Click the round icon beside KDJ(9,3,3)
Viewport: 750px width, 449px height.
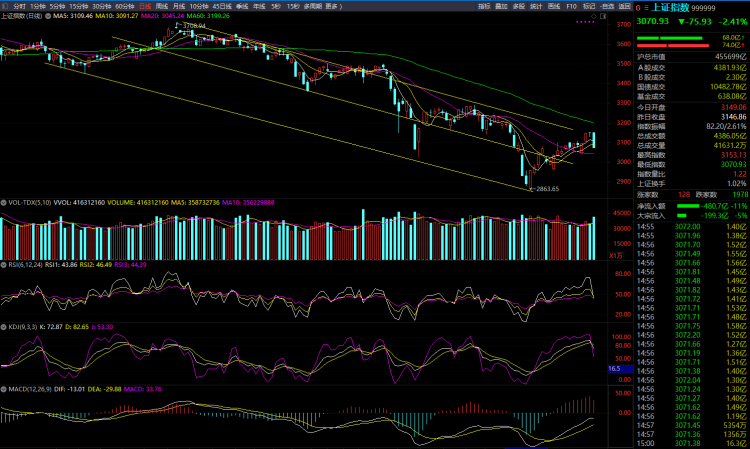coord(4,325)
